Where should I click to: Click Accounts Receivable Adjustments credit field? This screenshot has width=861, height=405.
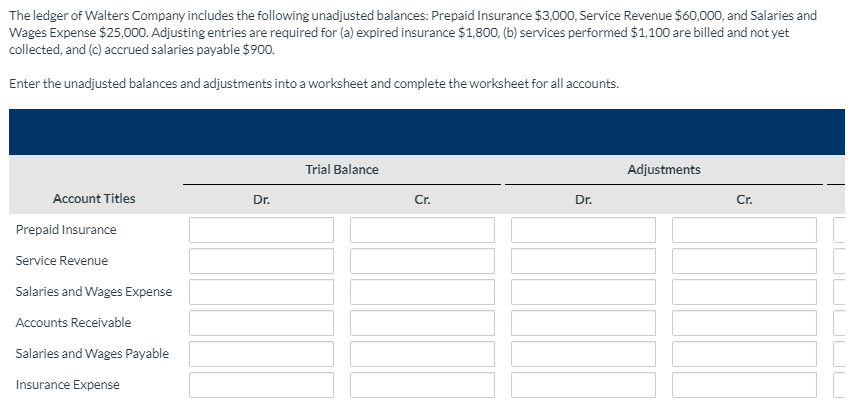click(x=744, y=323)
